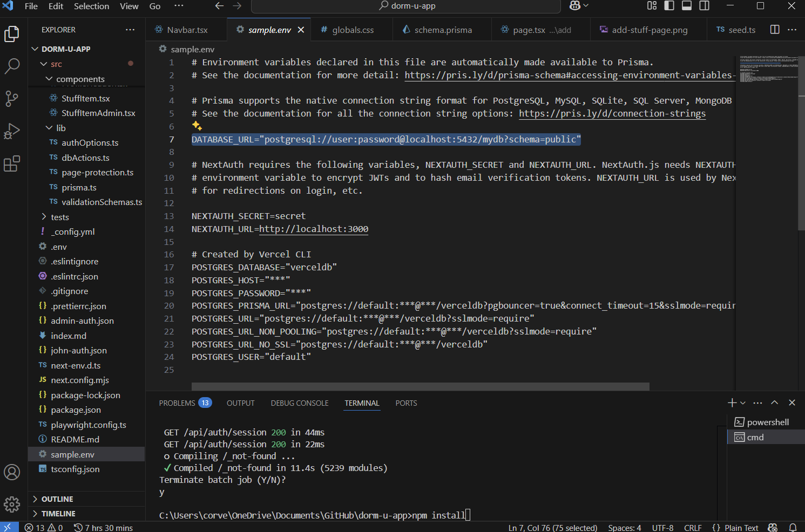Open Explorer Views and More Actions
This screenshot has height=532, width=805.
tap(130, 30)
